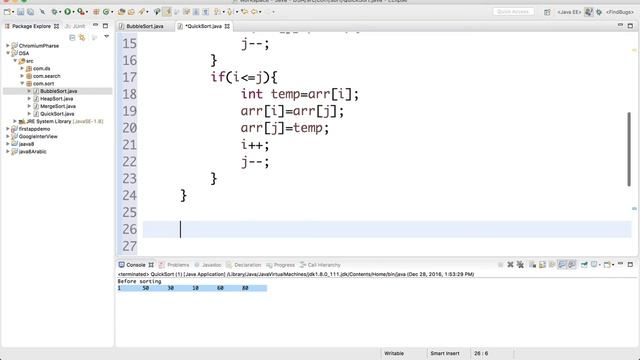Open the BubbleSort.java editor tab
The height and width of the screenshot is (360, 640).
[x=141, y=26]
